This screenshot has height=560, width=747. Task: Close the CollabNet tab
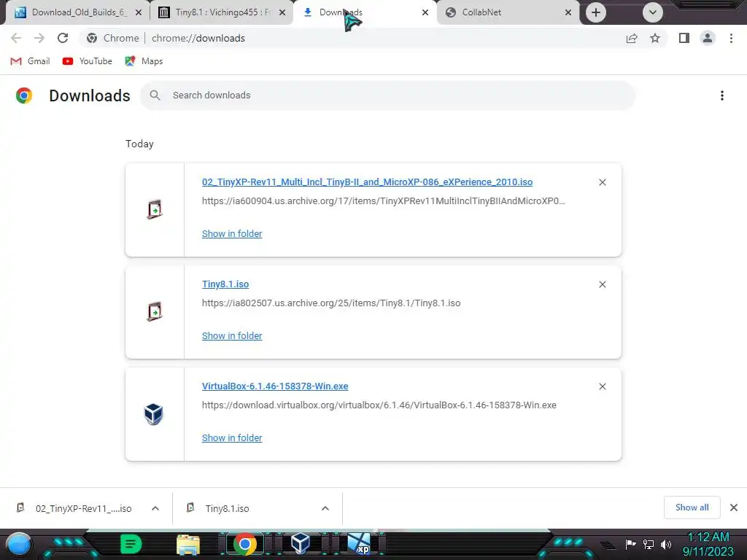click(568, 12)
